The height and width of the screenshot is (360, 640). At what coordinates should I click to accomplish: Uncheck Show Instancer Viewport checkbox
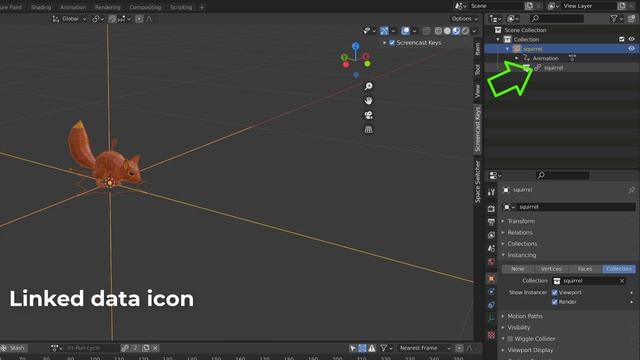click(x=555, y=292)
